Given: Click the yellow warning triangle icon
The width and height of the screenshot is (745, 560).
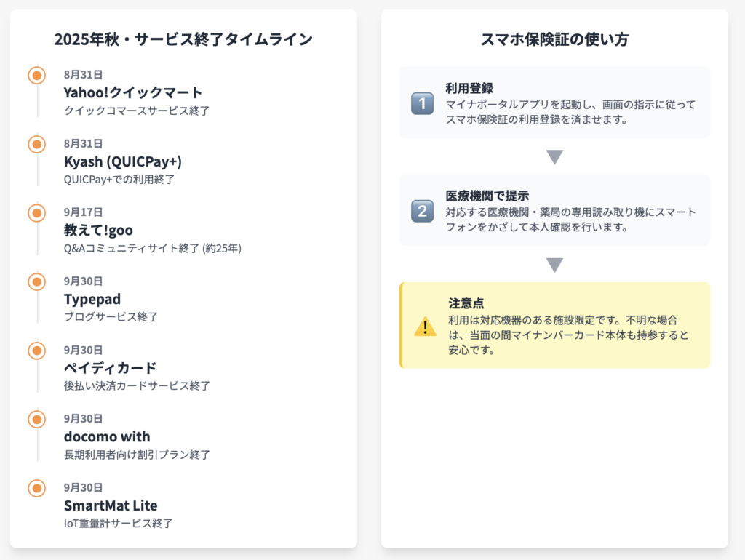Looking at the screenshot, I should click(425, 327).
